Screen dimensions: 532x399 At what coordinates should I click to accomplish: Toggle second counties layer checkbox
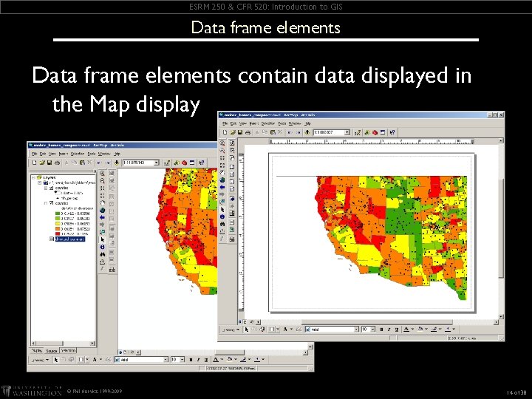tap(52, 203)
